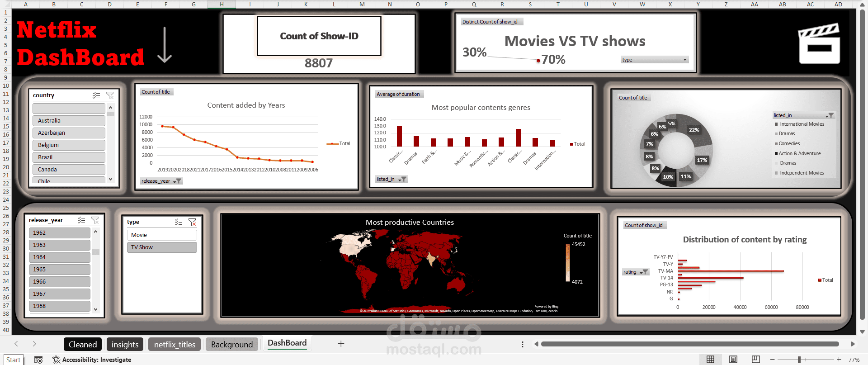Select Brazil in country slicer
Image resolution: width=868 pixels, height=365 pixels.
pyautogui.click(x=69, y=157)
